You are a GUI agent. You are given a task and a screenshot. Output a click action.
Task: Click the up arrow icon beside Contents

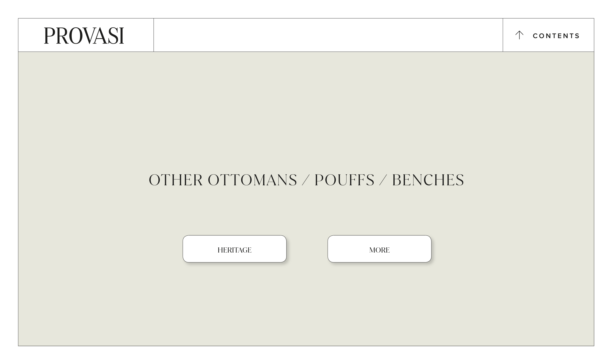(519, 35)
